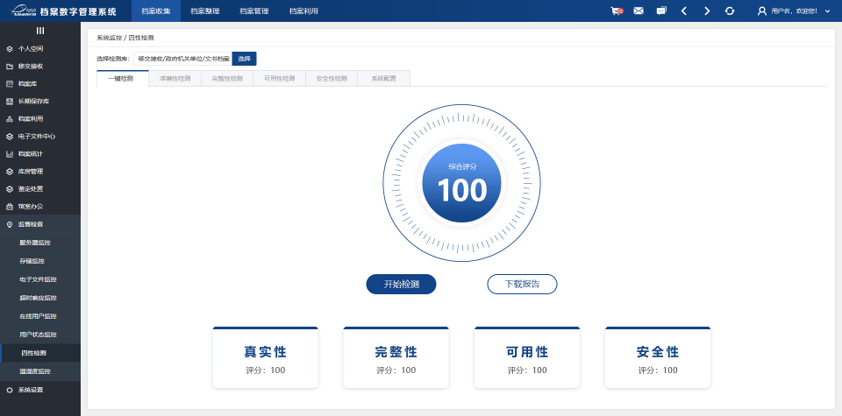
Task: Click the user avatar icon
Action: point(762,11)
